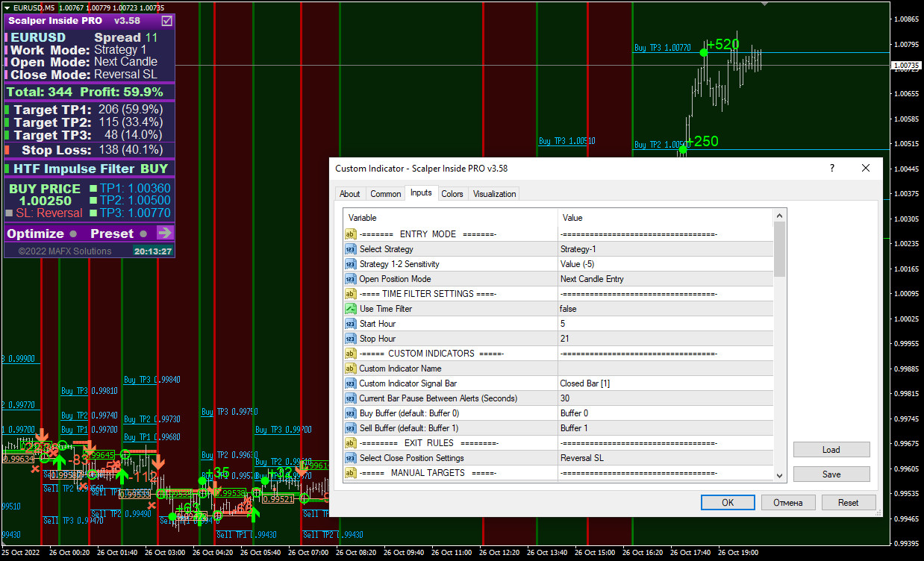Edit the alert pause value 30
924x561 pixels.
(x=666, y=398)
